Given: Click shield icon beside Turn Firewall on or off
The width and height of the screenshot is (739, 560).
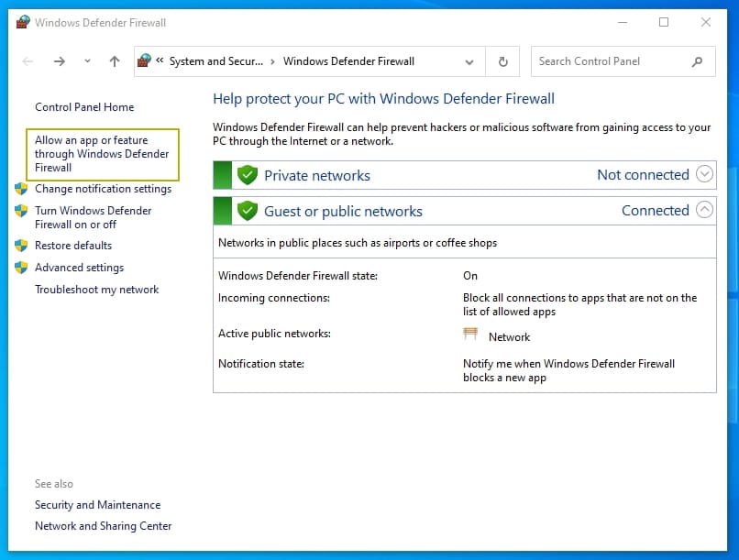Looking at the screenshot, I should (21, 211).
